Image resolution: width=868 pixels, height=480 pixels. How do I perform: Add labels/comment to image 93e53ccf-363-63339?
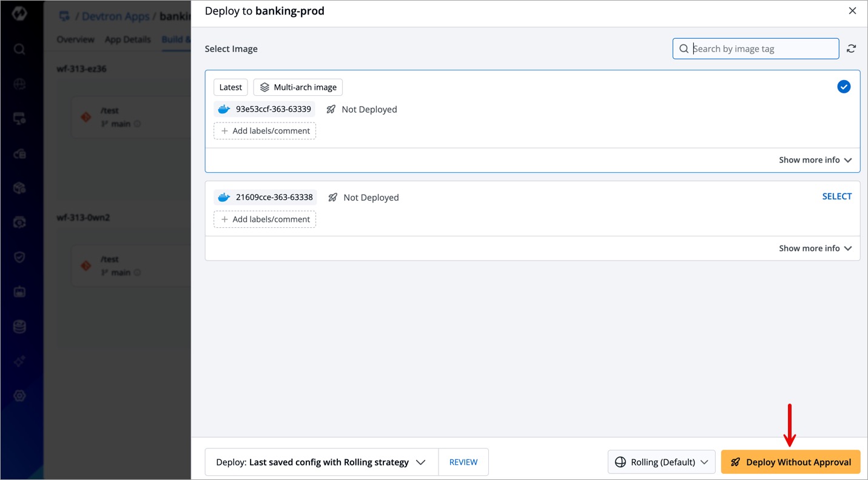[x=264, y=131]
